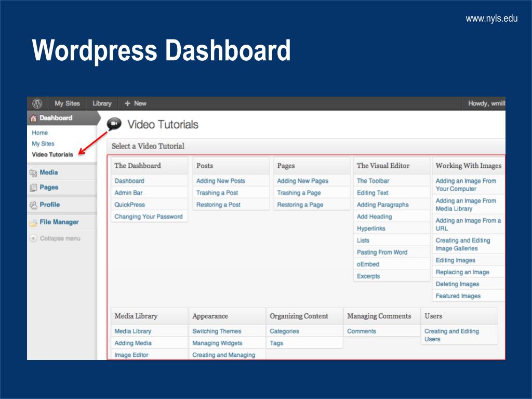Open the Media sidebar section
The height and width of the screenshot is (399, 532).
tap(48, 172)
